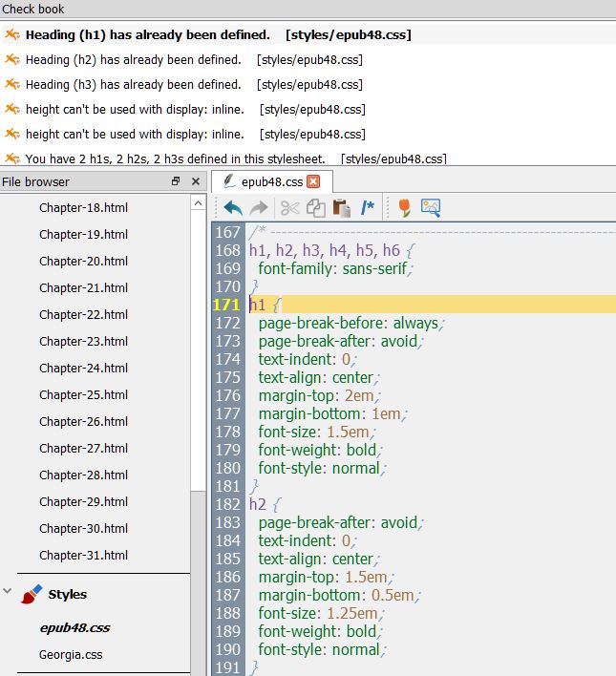Screen dimensions: 616x676
Task: Undo the last edit with the blue arrow
Action: (x=233, y=208)
